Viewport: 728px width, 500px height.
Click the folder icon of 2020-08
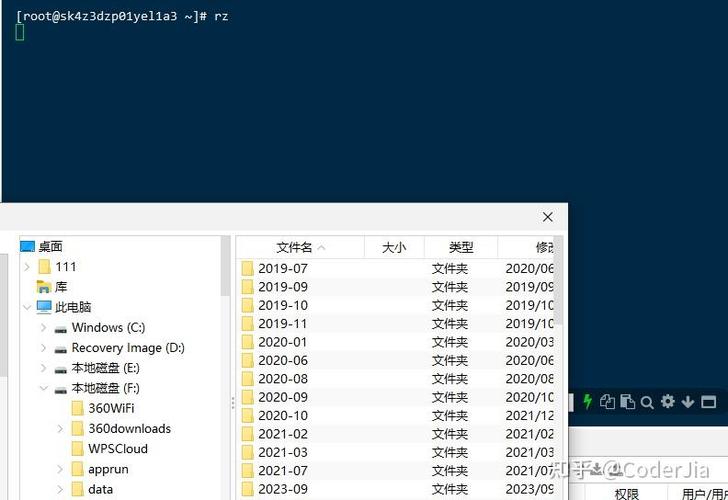point(247,379)
